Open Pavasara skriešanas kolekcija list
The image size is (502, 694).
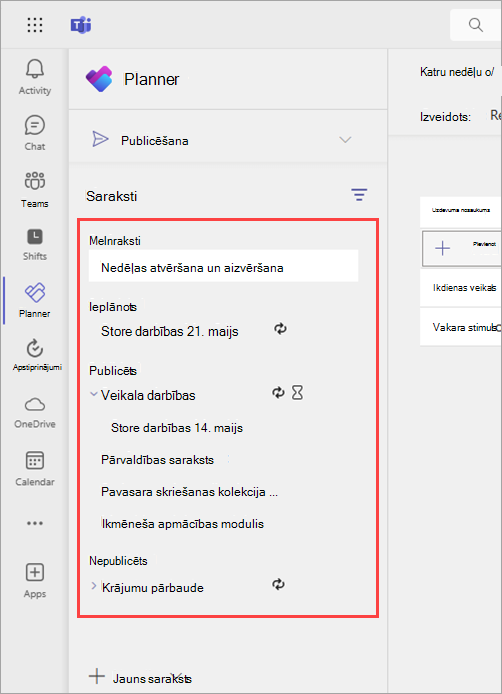(189, 492)
